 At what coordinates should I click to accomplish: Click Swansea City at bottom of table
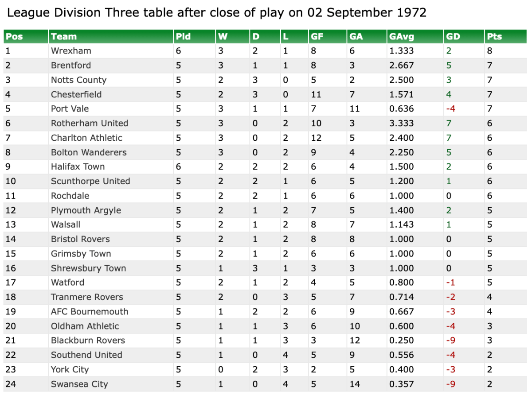click(x=79, y=384)
